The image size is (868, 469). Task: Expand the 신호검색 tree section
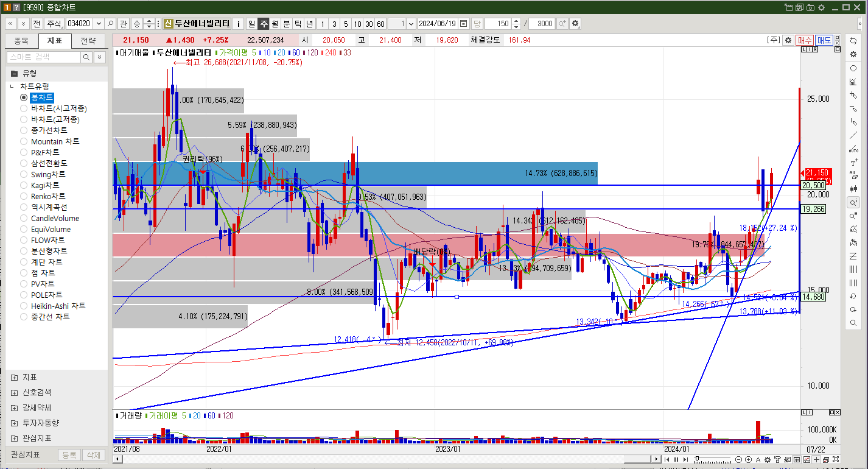click(14, 392)
